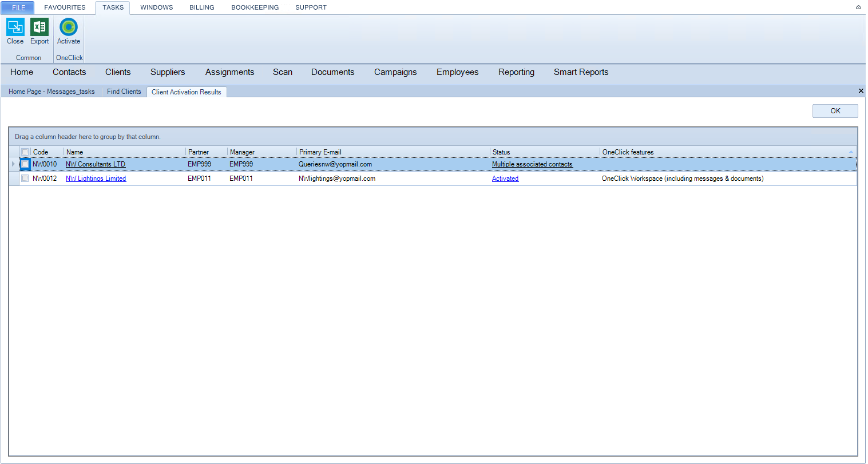Switch to the FAVOURITES ribbon tab
The height and width of the screenshot is (464, 868).
[x=65, y=7]
